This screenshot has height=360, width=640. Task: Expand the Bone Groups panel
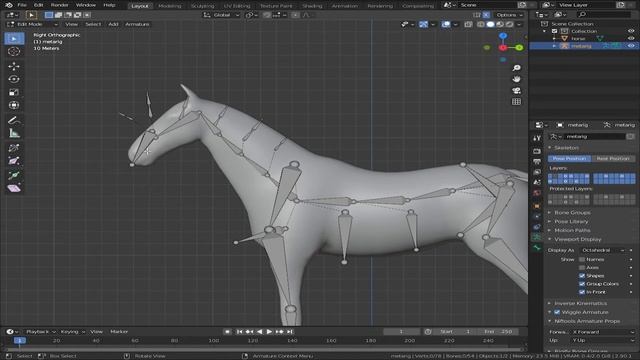[x=572, y=213]
